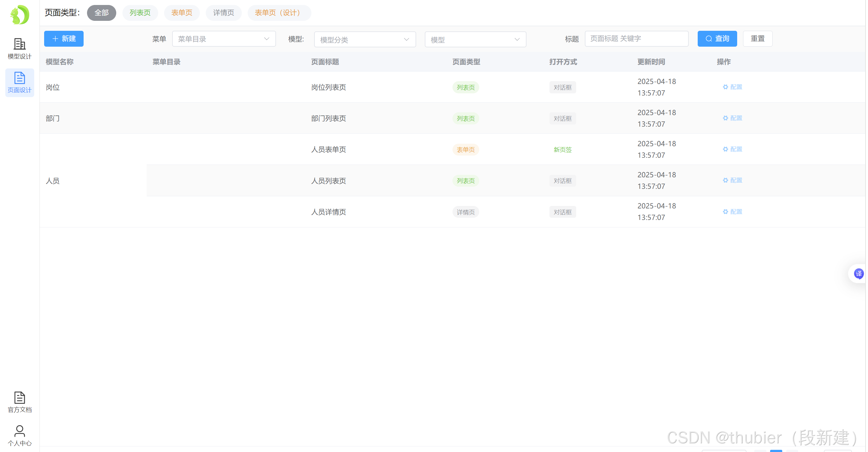The height and width of the screenshot is (452, 868).
Task: Click the floating translate icon
Action: tap(858, 273)
